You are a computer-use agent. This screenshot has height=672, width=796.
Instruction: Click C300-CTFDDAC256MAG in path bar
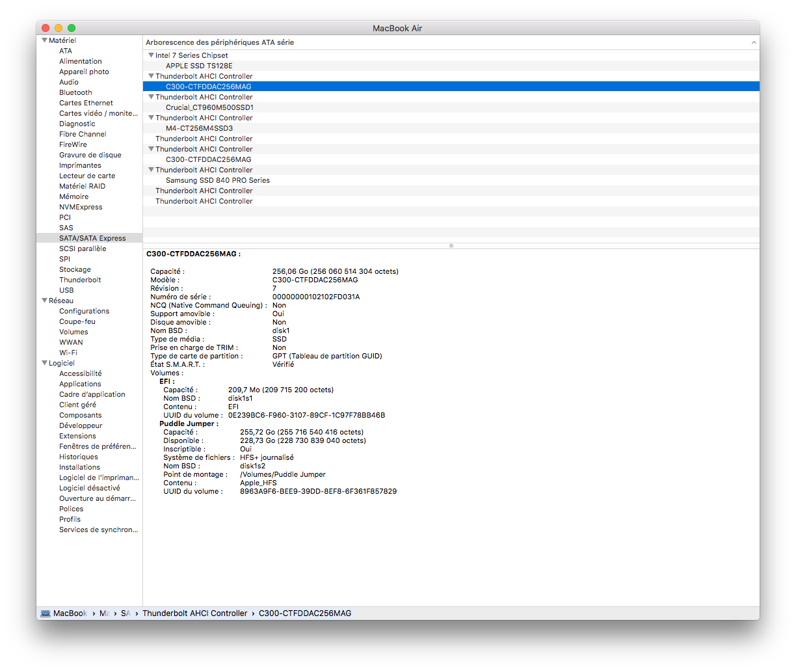point(305,613)
